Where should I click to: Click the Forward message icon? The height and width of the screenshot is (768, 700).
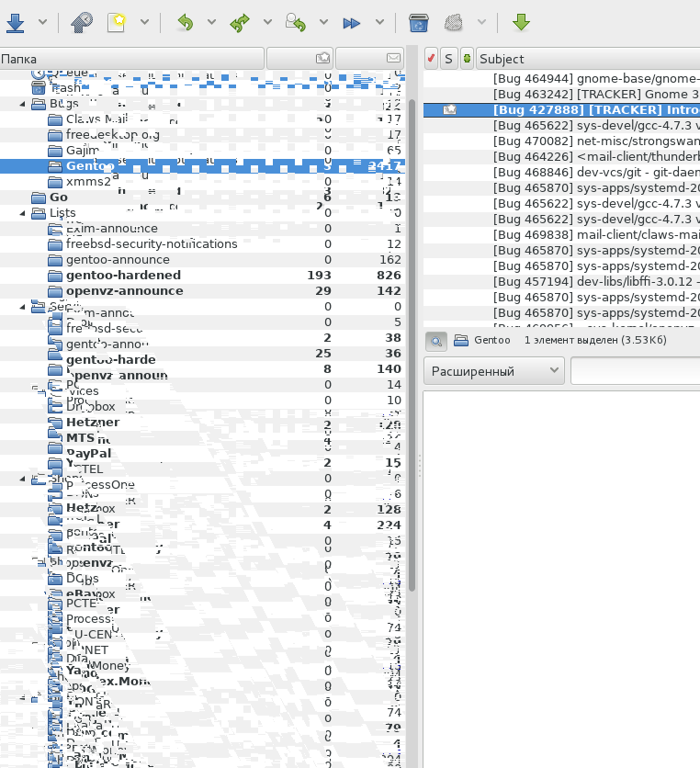(351, 23)
